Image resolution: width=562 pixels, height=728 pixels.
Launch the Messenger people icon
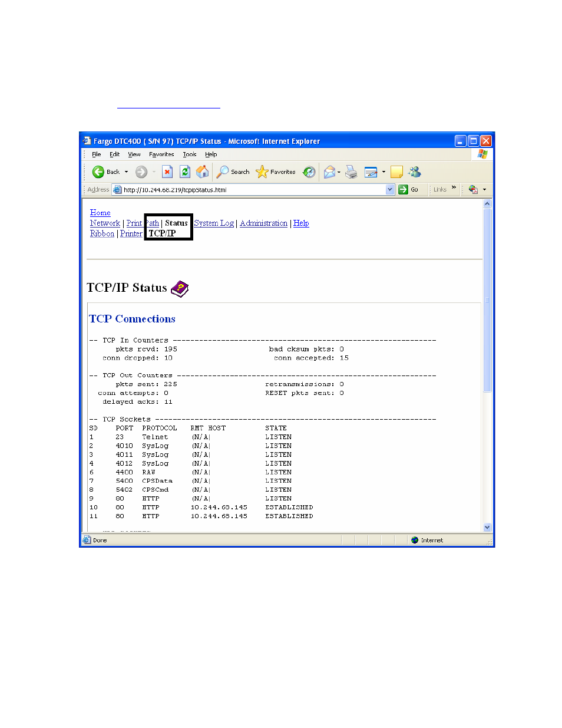click(x=415, y=172)
